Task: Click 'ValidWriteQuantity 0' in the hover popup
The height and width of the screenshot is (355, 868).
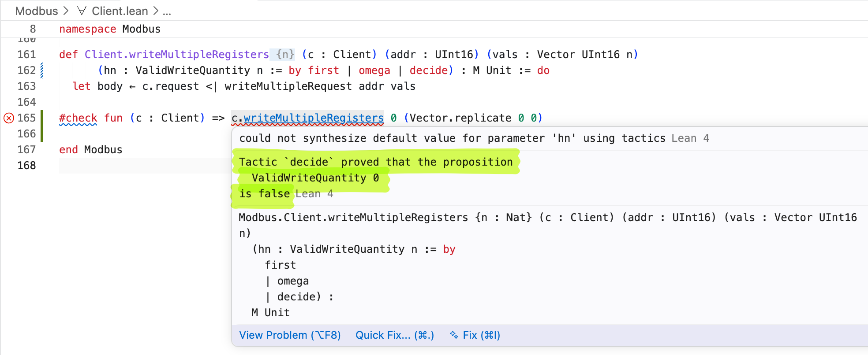Action: pos(315,178)
